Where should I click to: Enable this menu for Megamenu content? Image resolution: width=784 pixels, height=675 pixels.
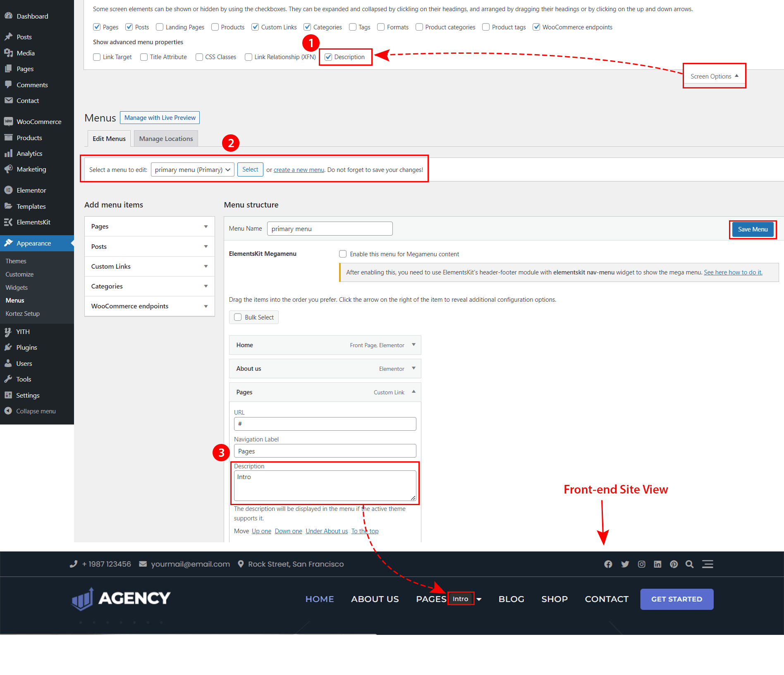tap(343, 254)
